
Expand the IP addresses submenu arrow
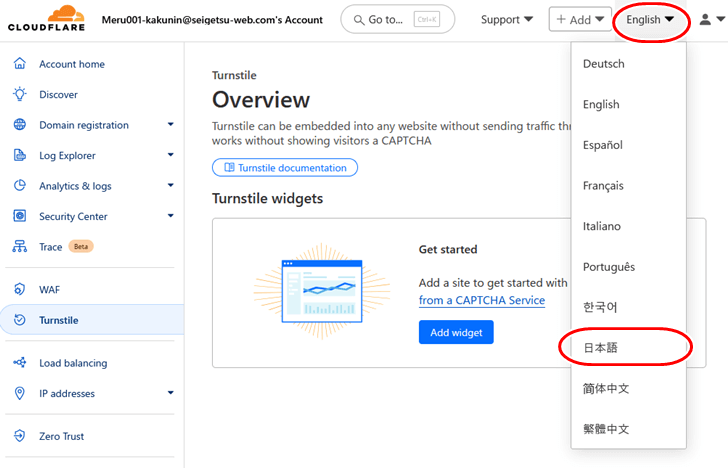(170, 392)
